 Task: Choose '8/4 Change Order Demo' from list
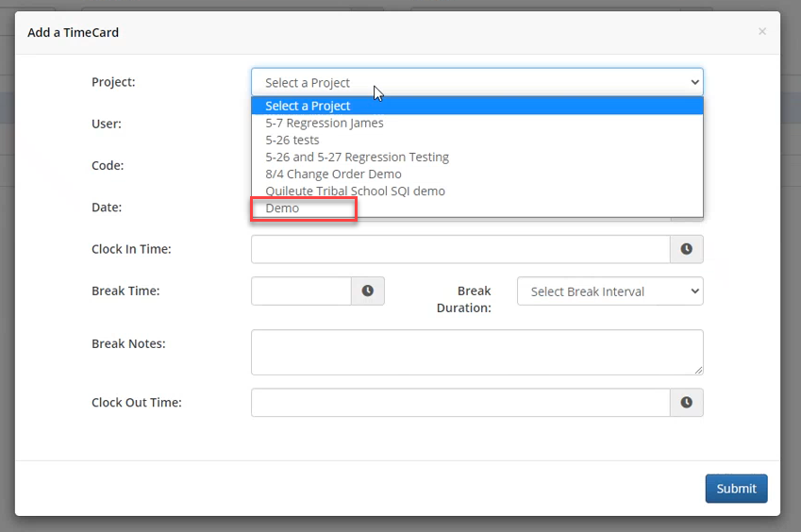coord(333,174)
